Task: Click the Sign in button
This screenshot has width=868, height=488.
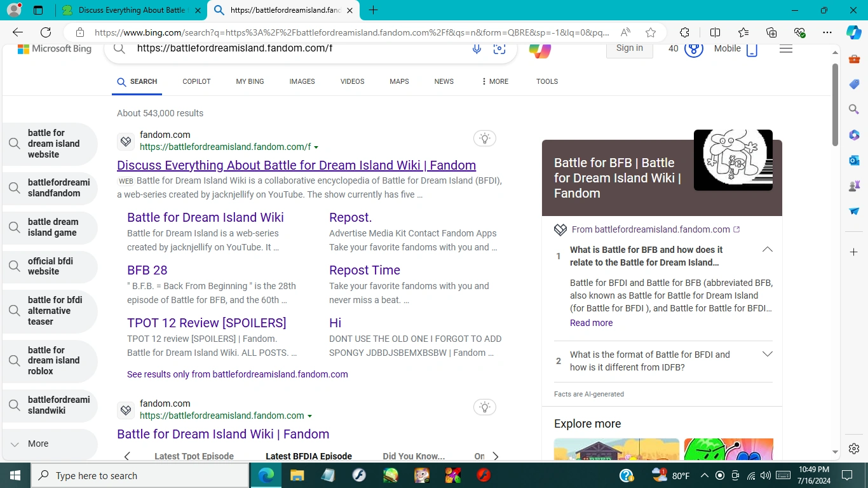Action: point(629,48)
